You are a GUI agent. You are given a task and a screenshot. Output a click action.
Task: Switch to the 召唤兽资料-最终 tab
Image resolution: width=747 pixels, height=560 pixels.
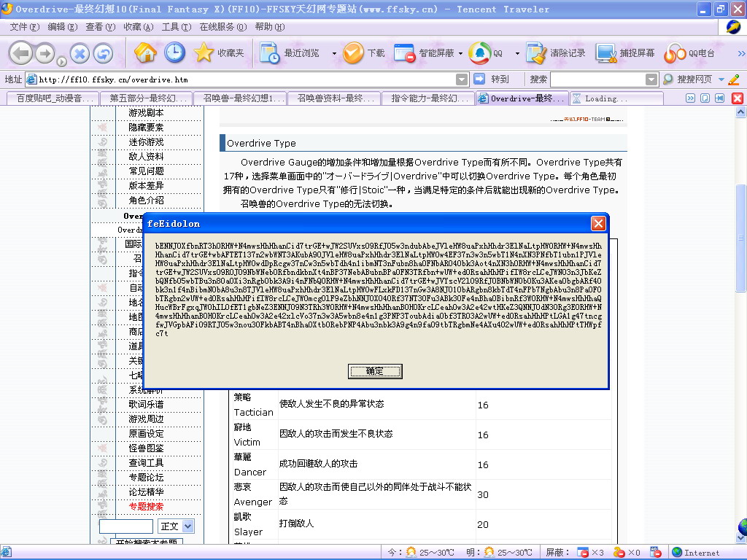coord(334,98)
